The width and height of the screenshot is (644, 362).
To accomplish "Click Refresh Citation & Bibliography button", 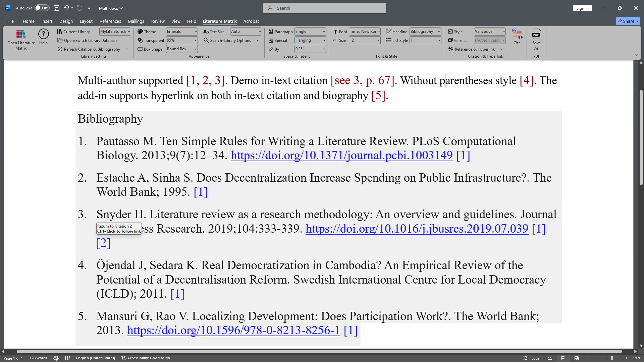I will pos(89,49).
